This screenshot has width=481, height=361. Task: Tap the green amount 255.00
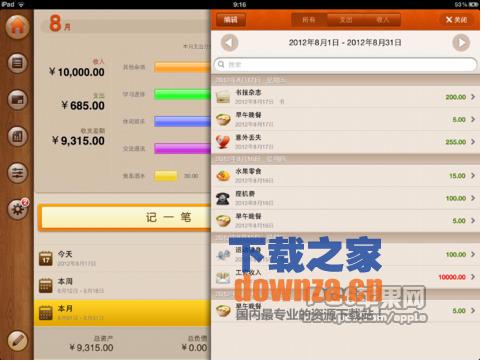pos(456,142)
